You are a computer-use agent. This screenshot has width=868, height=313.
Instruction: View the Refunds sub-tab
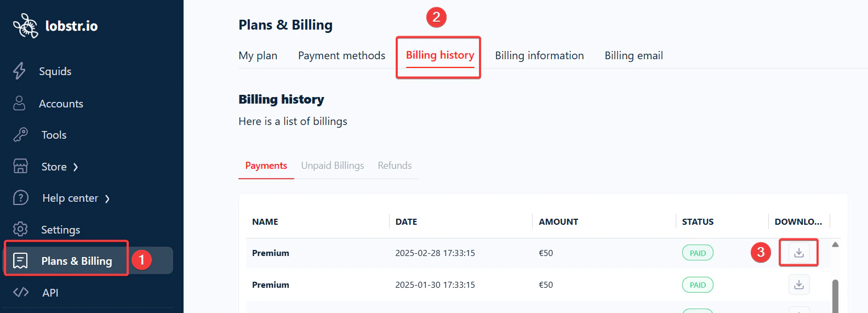pyautogui.click(x=395, y=166)
